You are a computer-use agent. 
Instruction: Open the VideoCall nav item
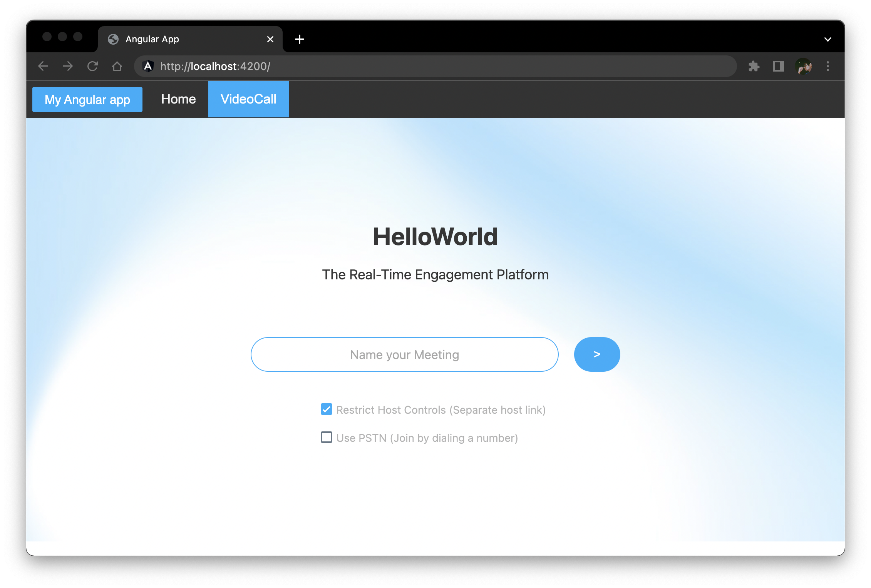[248, 99]
